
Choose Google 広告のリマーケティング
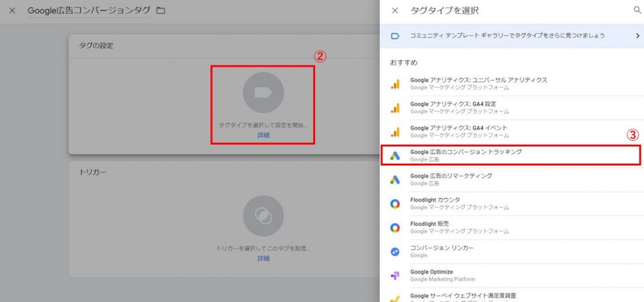point(512,179)
